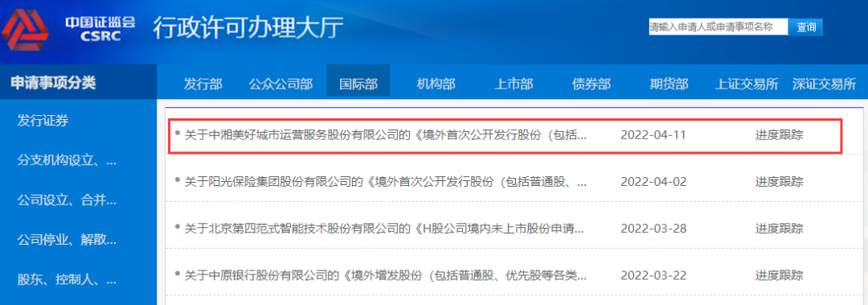
Task: Open the 分支机构设立 sidebar category
Action: (67, 161)
